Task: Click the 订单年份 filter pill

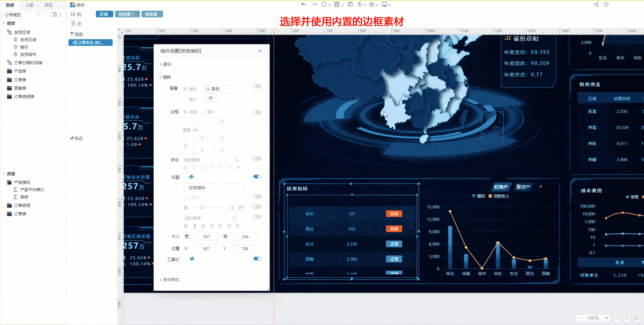Action: tap(90, 43)
